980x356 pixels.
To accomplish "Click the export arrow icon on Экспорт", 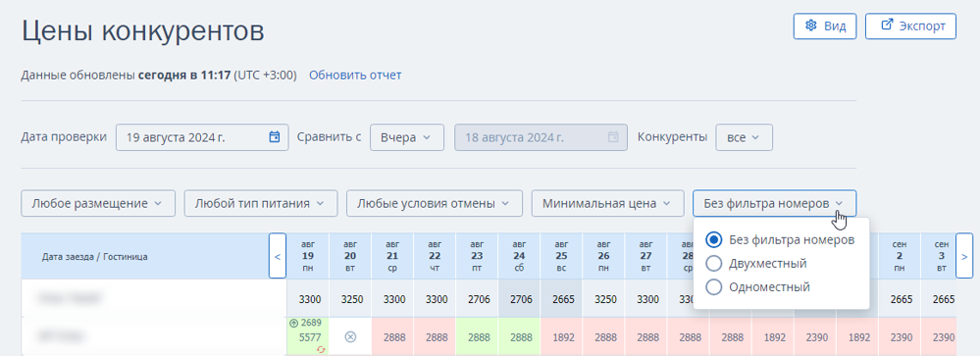I will coord(886,25).
